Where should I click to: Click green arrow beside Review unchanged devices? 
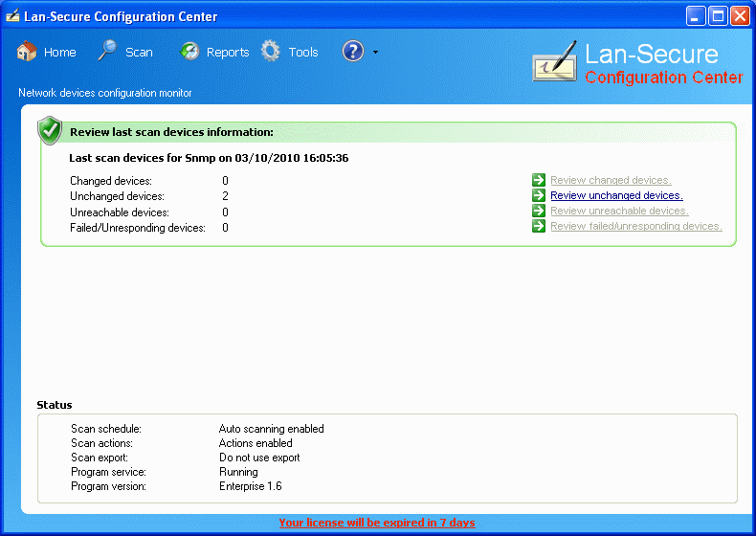[539, 195]
